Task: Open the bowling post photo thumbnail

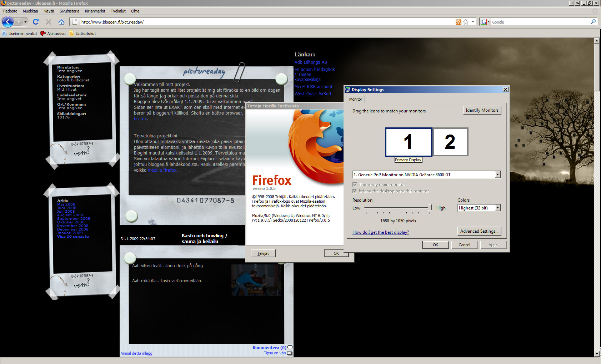Action: tap(256, 280)
